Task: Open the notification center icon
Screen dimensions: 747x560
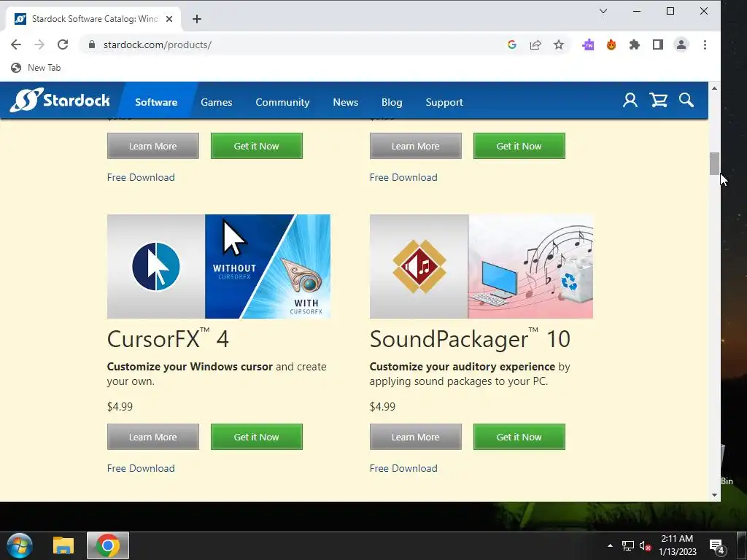Action: 716,546
